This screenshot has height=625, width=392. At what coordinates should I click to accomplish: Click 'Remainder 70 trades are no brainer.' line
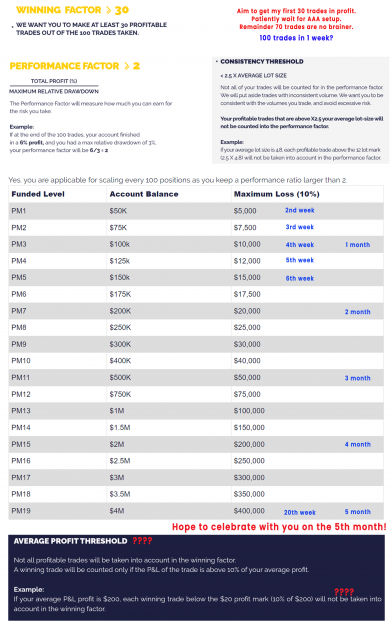[x=296, y=27]
